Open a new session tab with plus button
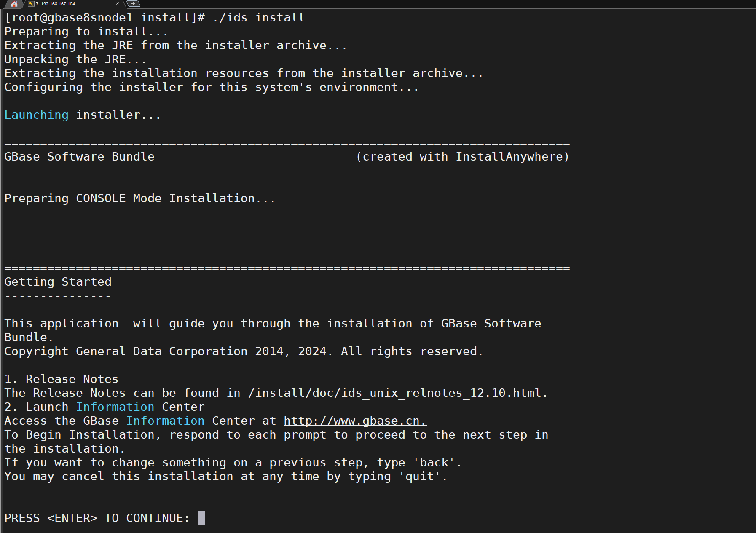This screenshot has height=533, width=756. click(x=133, y=4)
